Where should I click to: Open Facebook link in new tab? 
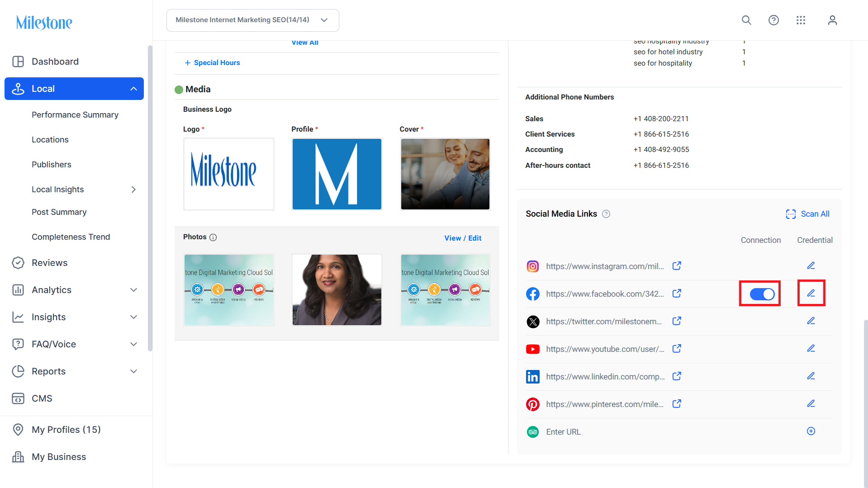click(677, 294)
